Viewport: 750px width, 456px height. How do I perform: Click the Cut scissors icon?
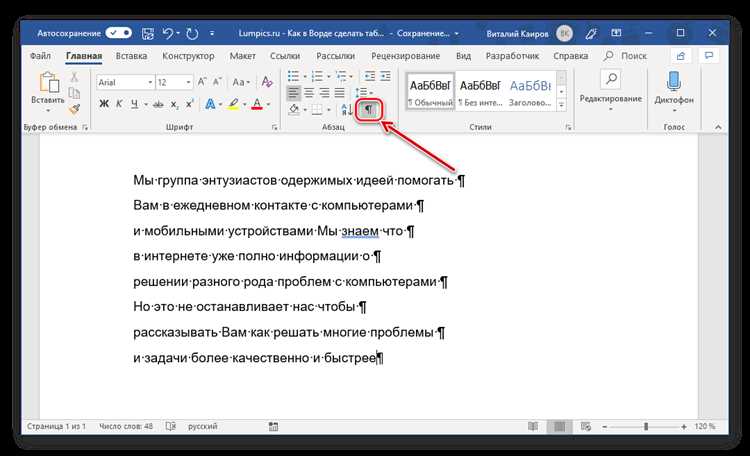click(x=74, y=77)
